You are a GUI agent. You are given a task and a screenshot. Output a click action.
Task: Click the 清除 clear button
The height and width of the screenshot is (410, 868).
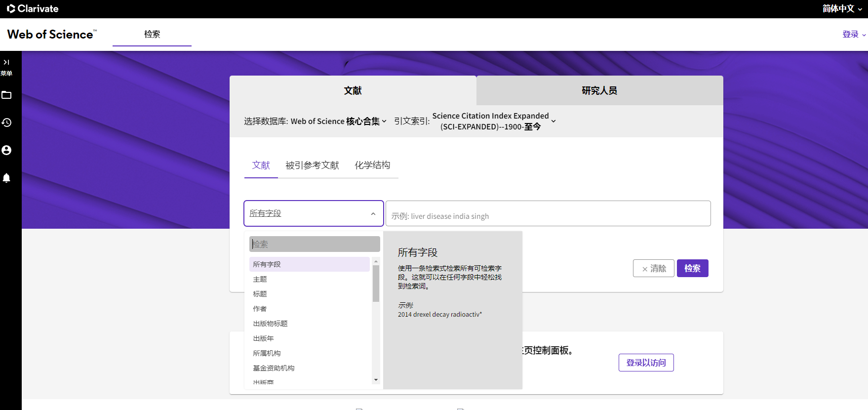pyautogui.click(x=654, y=268)
